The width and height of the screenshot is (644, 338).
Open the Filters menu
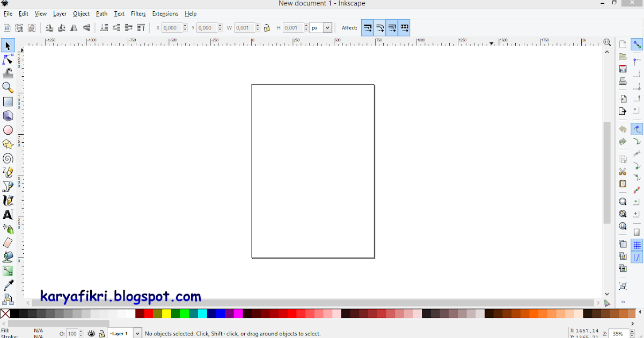[x=138, y=13]
